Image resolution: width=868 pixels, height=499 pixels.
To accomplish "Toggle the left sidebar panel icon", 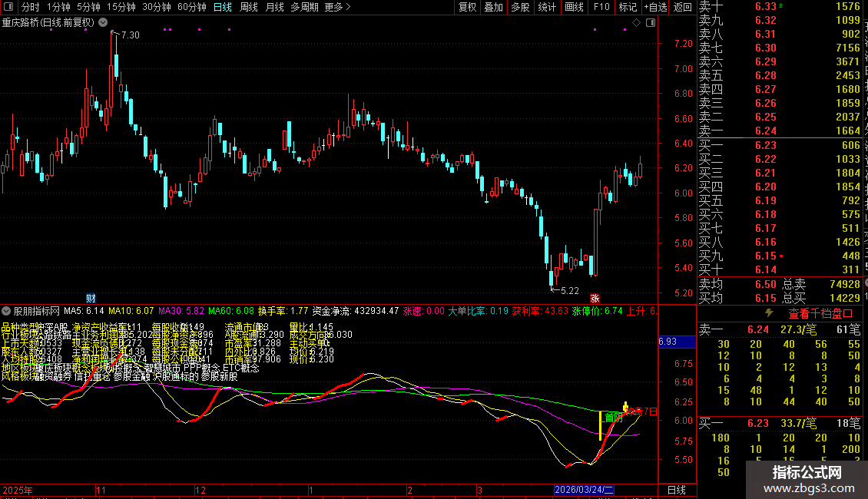I will pyautogui.click(x=8, y=7).
